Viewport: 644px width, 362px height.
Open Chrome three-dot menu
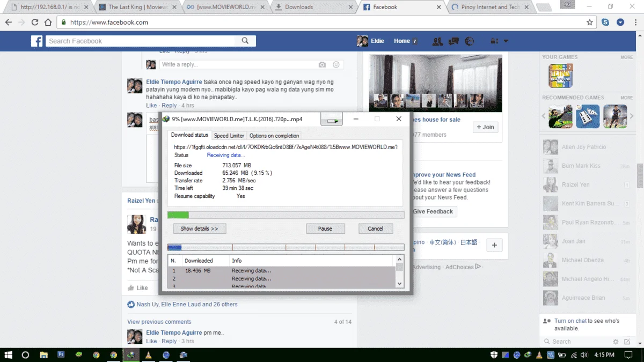click(x=635, y=23)
